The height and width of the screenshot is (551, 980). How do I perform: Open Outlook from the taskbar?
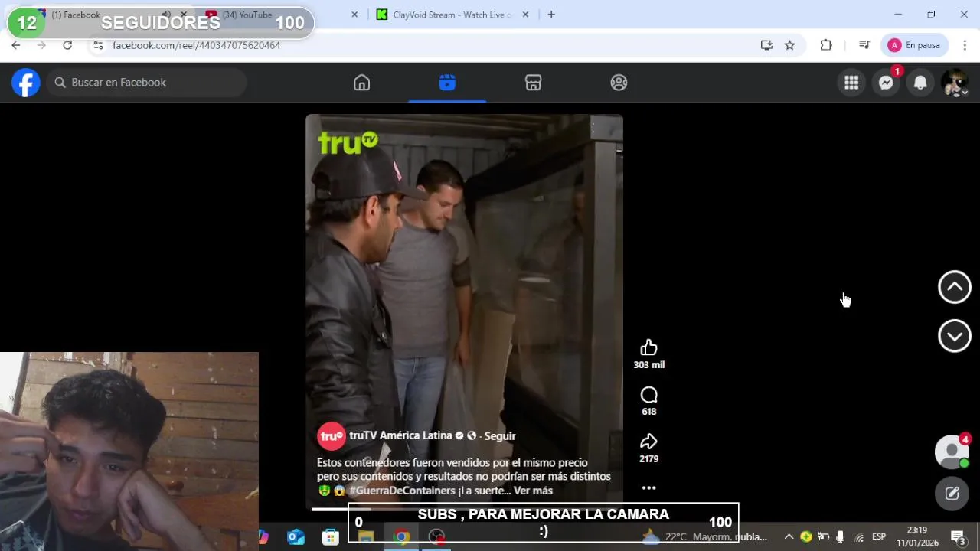pos(296,537)
